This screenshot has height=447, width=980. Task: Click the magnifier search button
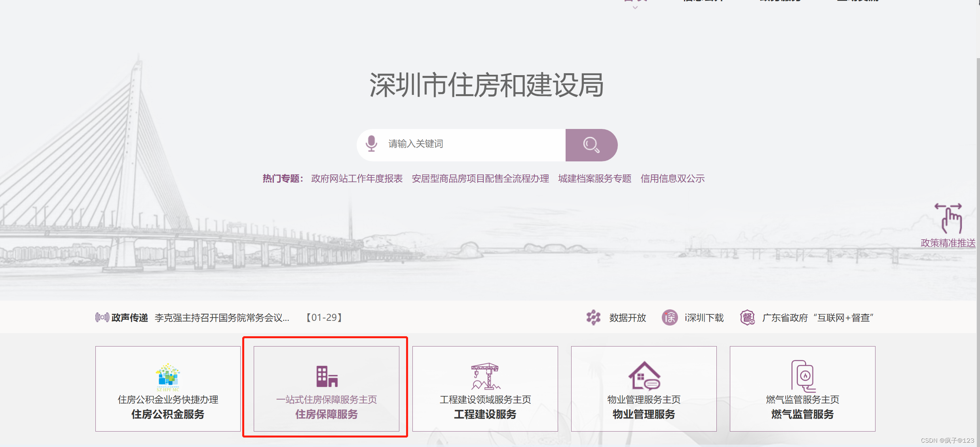click(591, 145)
